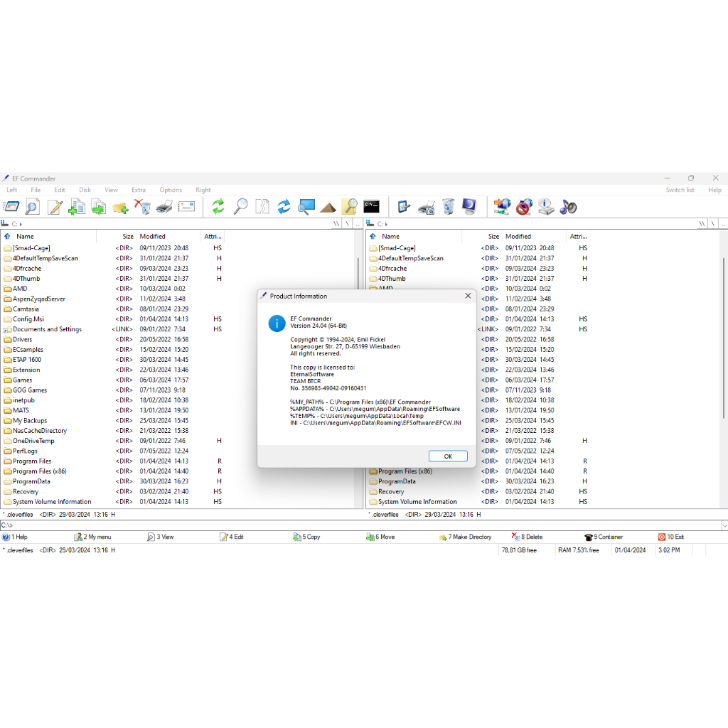
Task: Click the blue screen with magnifier icon
Action: (306, 207)
